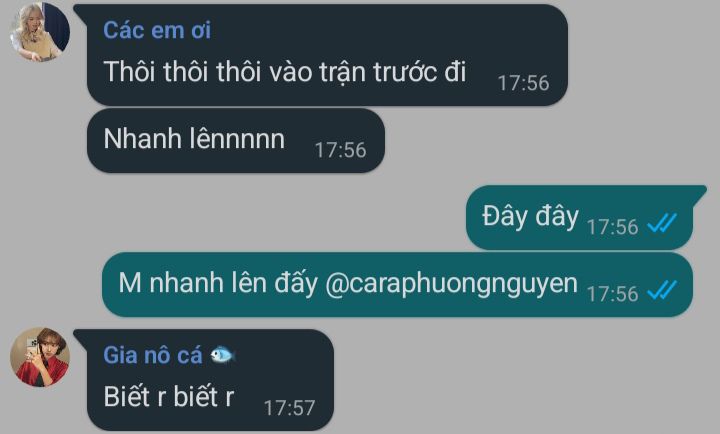This screenshot has height=434, width=720.
Task: Open the avatar of Các em ơi
Action: [x=40, y=31]
